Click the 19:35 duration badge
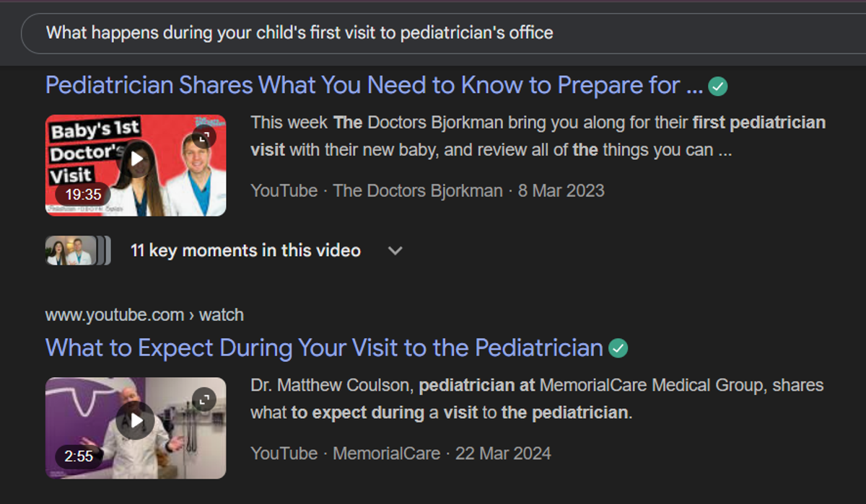Image resolution: width=866 pixels, height=504 pixels. coord(83,195)
